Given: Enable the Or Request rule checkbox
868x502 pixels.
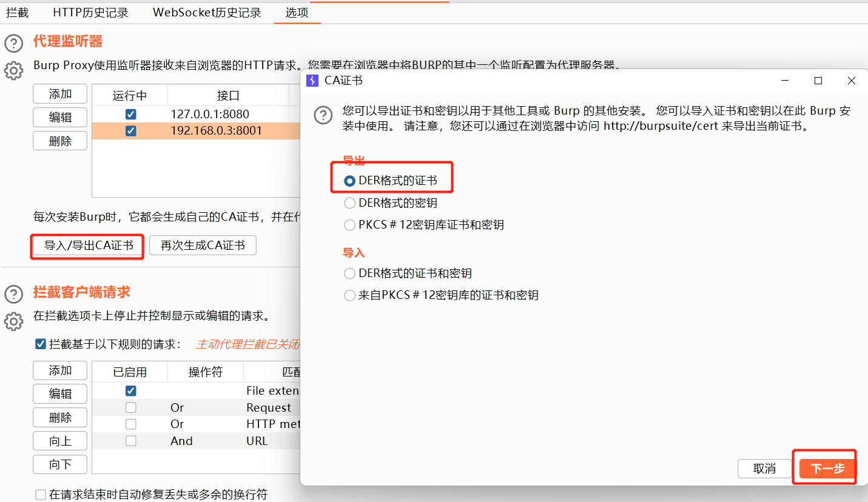Looking at the screenshot, I should (x=130, y=407).
